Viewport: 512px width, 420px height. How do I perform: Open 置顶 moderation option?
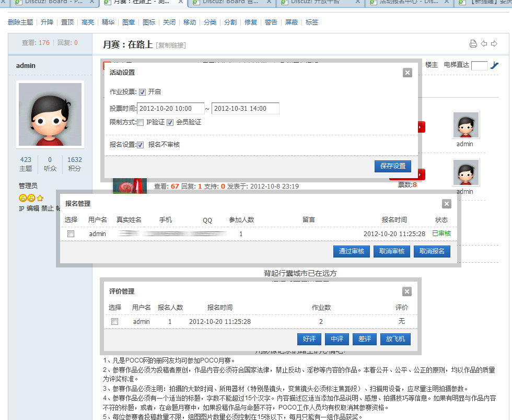[67, 22]
